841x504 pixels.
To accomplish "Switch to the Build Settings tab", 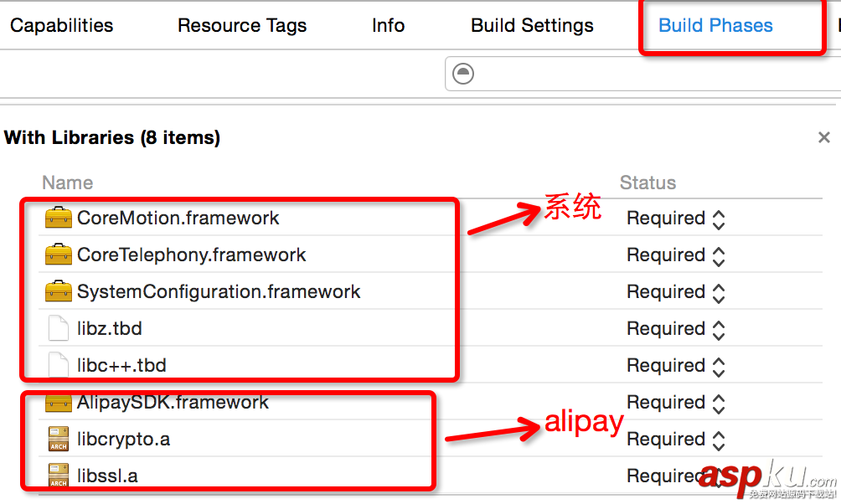I will pos(532,25).
